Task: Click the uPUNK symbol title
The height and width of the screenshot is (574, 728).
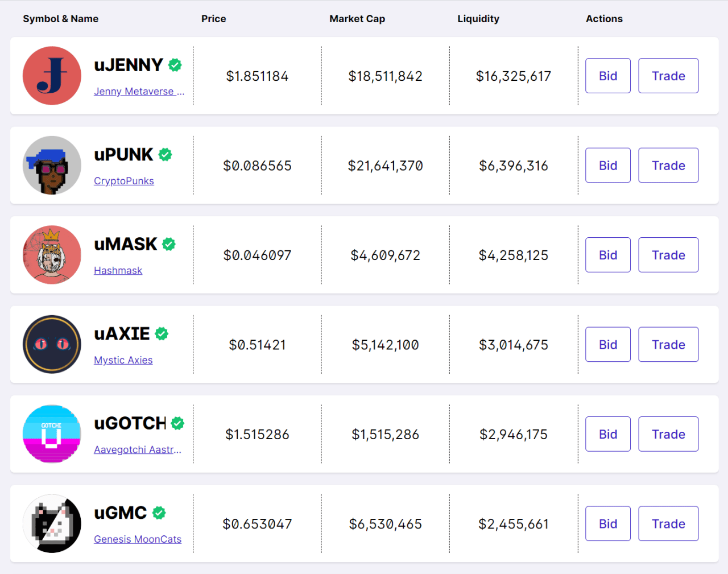Action: tap(123, 155)
